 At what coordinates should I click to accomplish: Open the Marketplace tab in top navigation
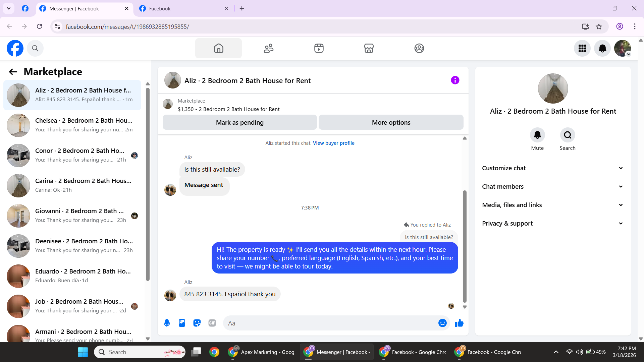tap(369, 49)
